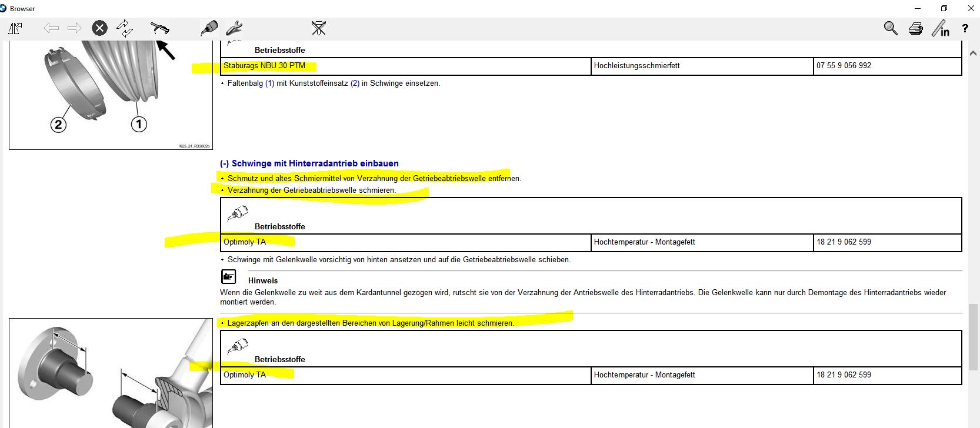
Task: Click text 'Verzahnung der Getriebeabtriebswelle schmieren.'
Action: [x=312, y=190]
